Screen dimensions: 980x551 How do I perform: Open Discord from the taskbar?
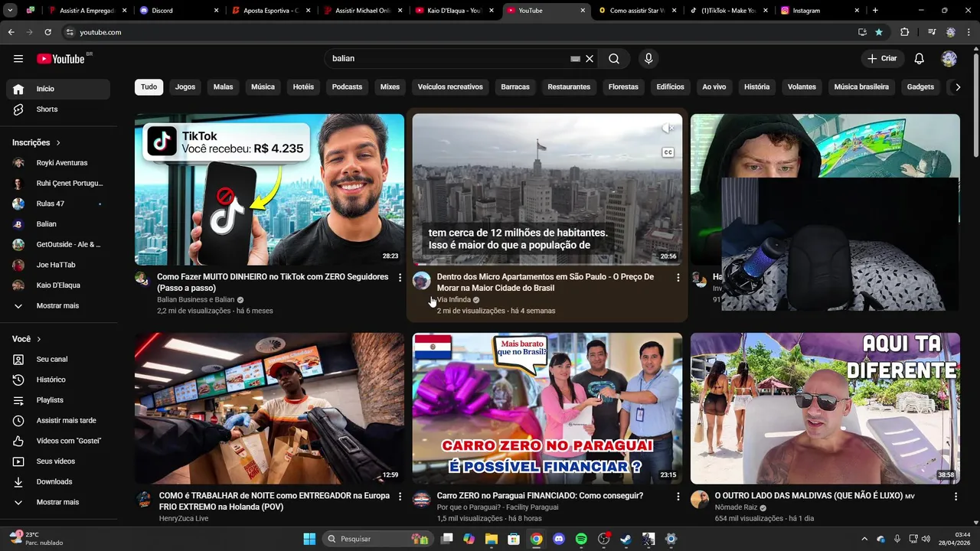pos(559,539)
